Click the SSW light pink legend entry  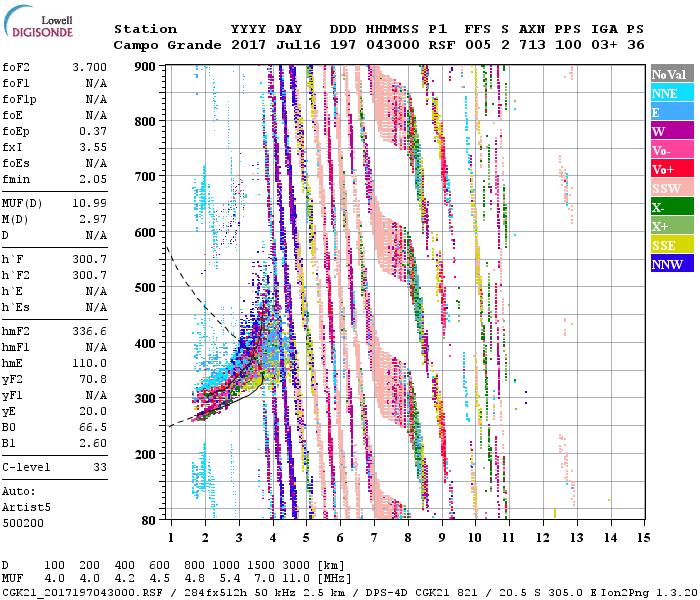tap(671, 188)
